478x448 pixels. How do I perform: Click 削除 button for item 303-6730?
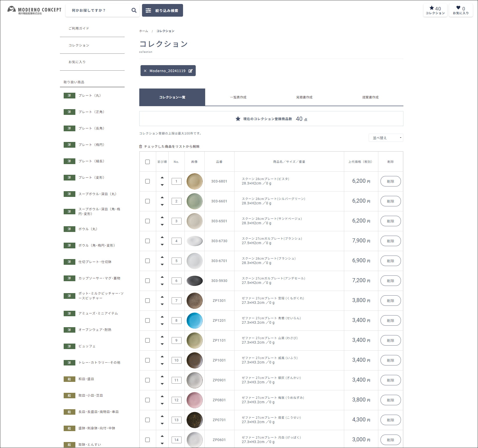390,241
